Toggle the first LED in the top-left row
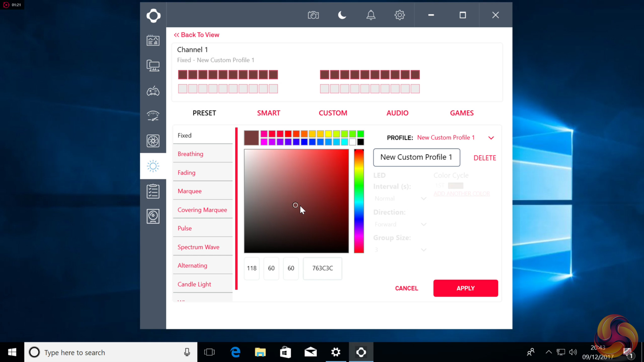 tap(183, 75)
